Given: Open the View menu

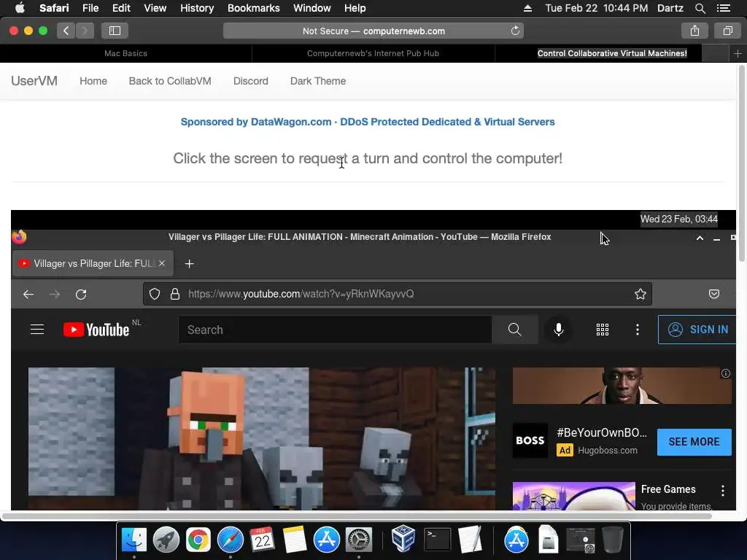Looking at the screenshot, I should (155, 8).
